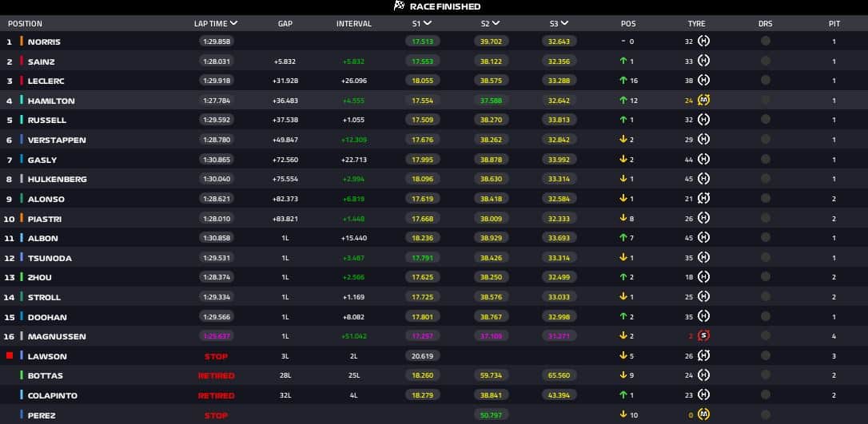The width and height of the screenshot is (868, 424).
Task: Click the Pit column header
Action: [x=834, y=24]
